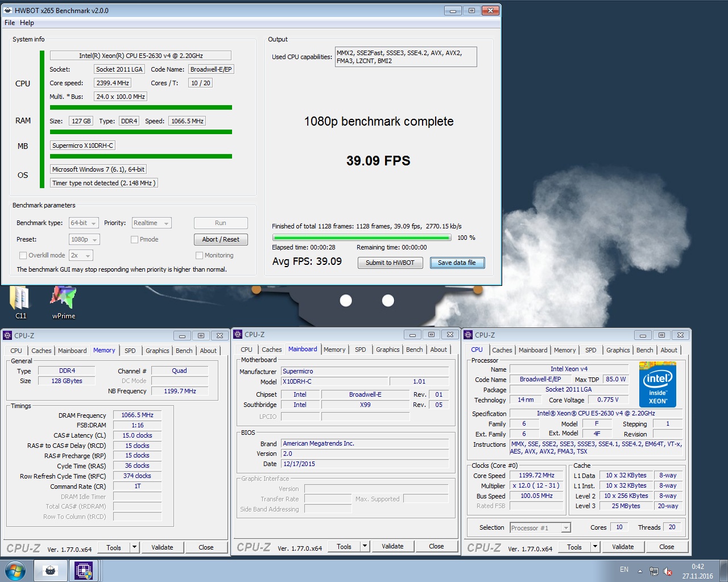This screenshot has width=728, height=582.
Task: Open the File menu in HWBOT
Action: pos(10,23)
